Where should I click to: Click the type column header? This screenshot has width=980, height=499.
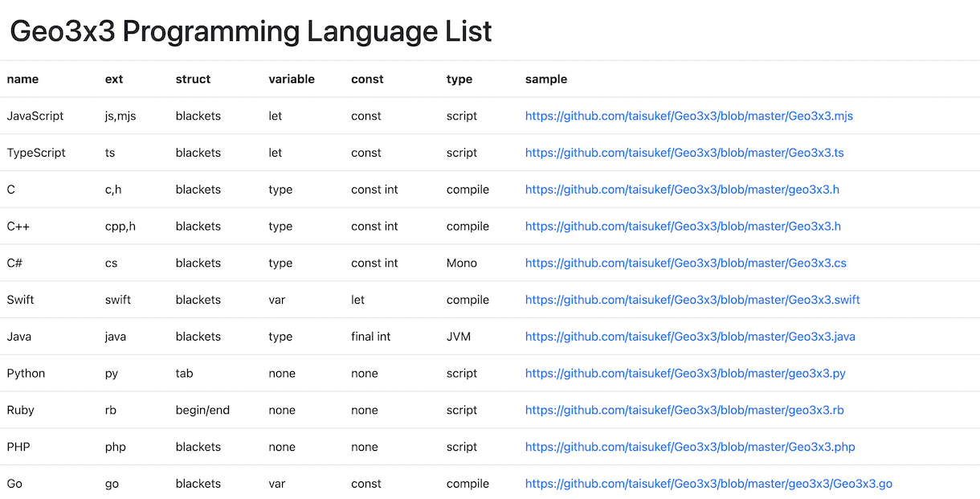pyautogui.click(x=459, y=79)
